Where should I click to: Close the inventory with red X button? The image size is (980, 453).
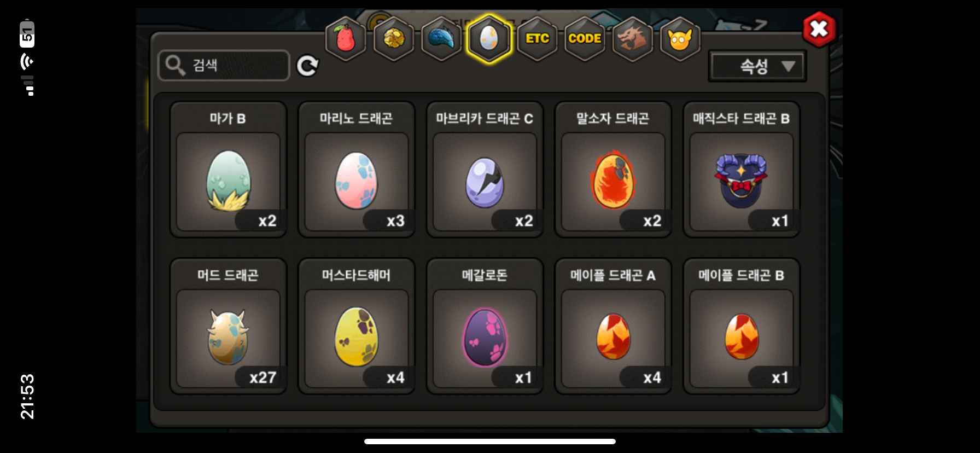(819, 28)
